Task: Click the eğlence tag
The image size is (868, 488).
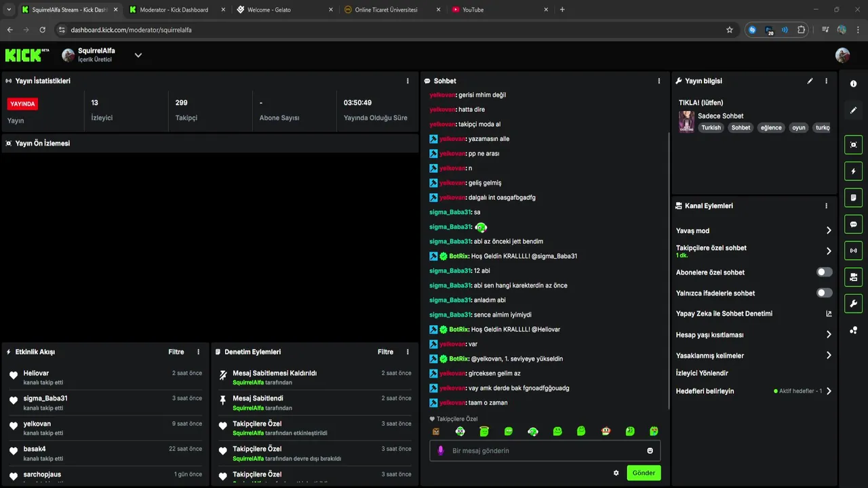Action: coord(771,127)
